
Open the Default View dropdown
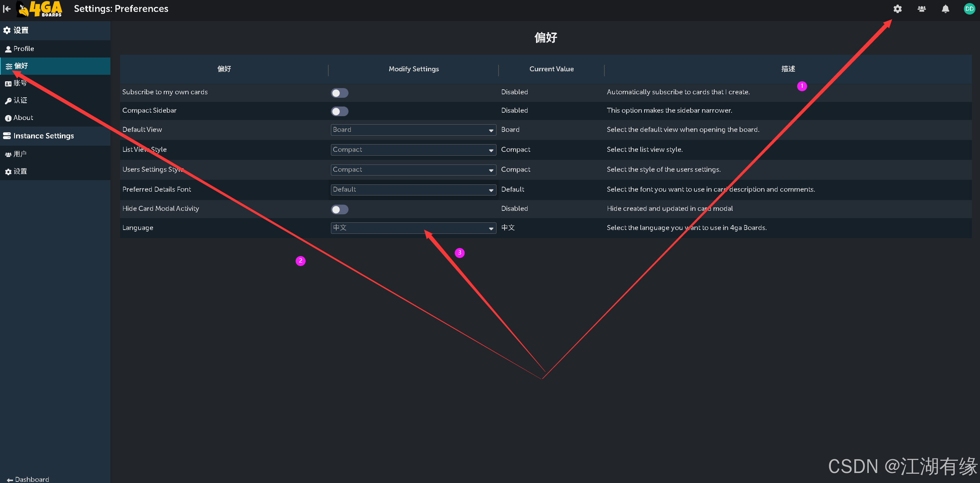(x=413, y=130)
